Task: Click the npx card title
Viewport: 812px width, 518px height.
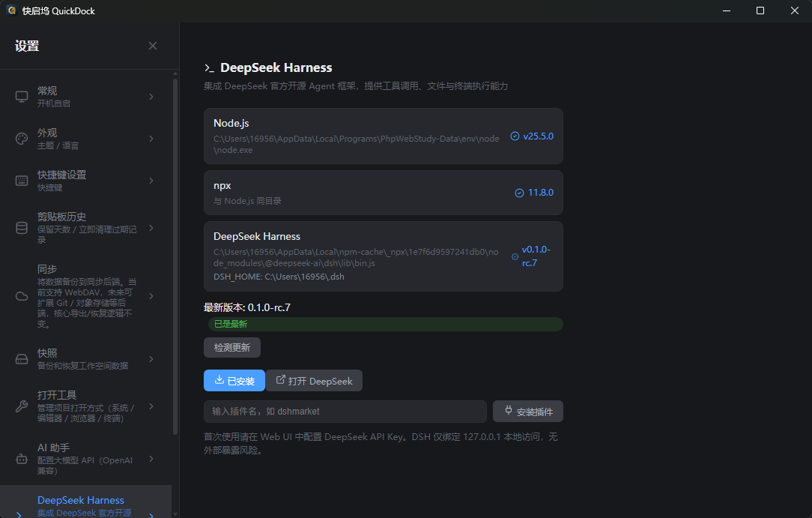Action: coord(222,185)
